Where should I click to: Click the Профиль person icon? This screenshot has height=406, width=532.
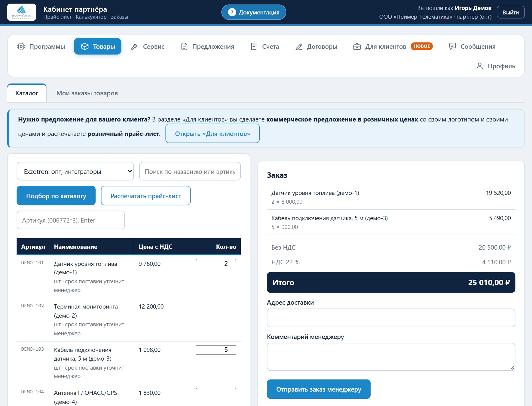click(x=480, y=66)
